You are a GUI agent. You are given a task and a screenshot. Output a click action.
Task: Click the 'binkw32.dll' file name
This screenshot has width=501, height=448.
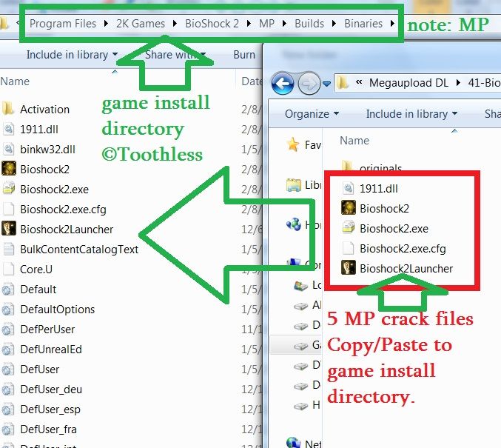pyautogui.click(x=47, y=150)
